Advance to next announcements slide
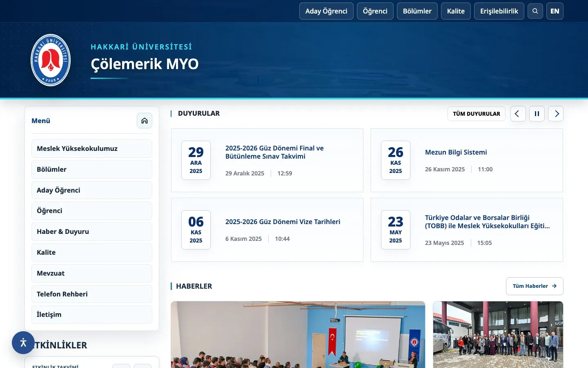 pyautogui.click(x=556, y=114)
